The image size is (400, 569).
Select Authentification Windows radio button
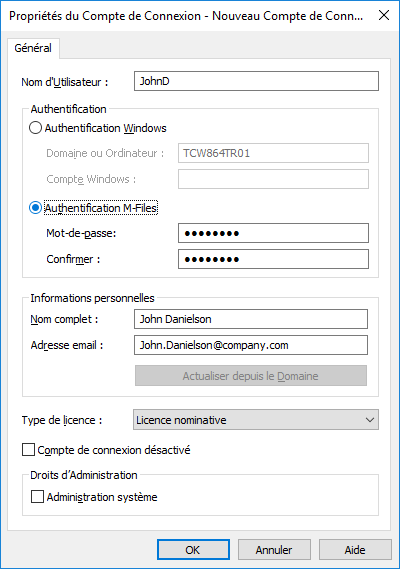click(x=35, y=128)
